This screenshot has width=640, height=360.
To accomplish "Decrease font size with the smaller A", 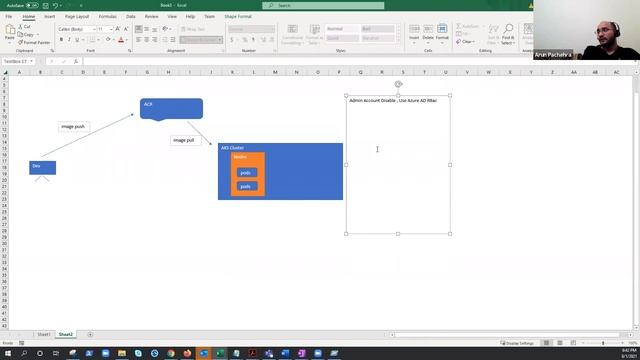I will 126,29.
